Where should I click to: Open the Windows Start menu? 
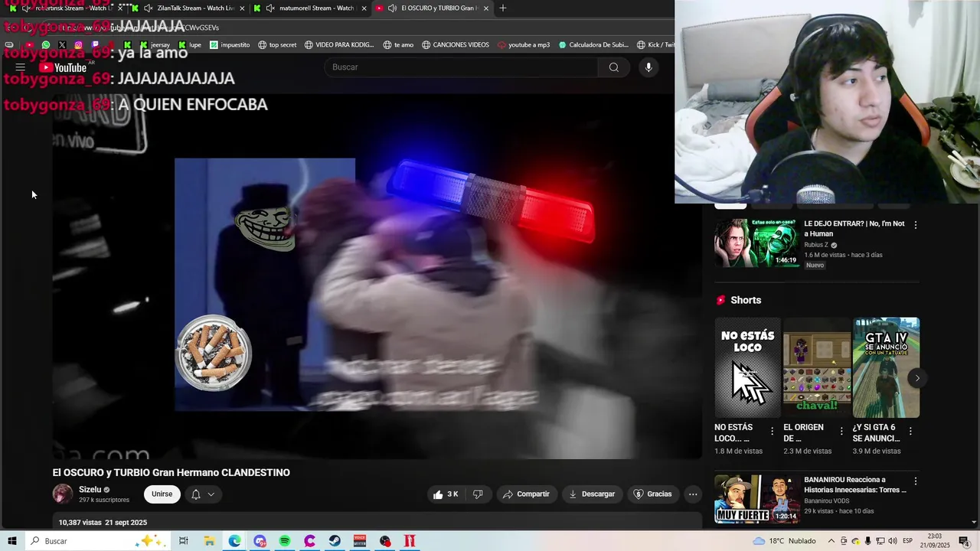(12, 541)
